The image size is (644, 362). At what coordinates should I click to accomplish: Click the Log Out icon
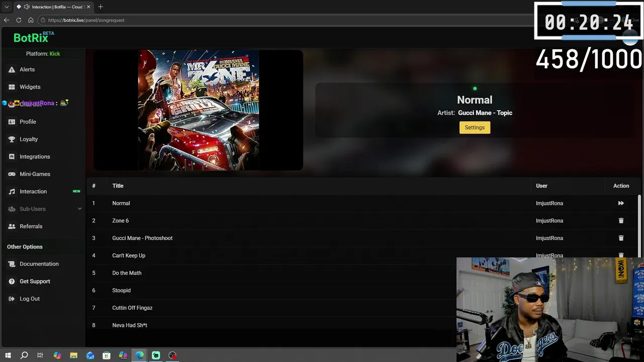(x=12, y=299)
